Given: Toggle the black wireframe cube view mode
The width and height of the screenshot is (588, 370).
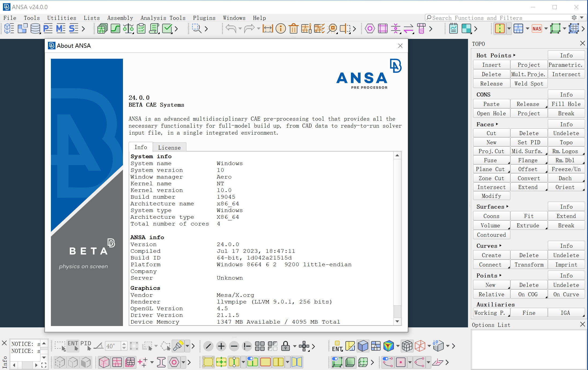Looking at the screenshot, I should tap(407, 346).
